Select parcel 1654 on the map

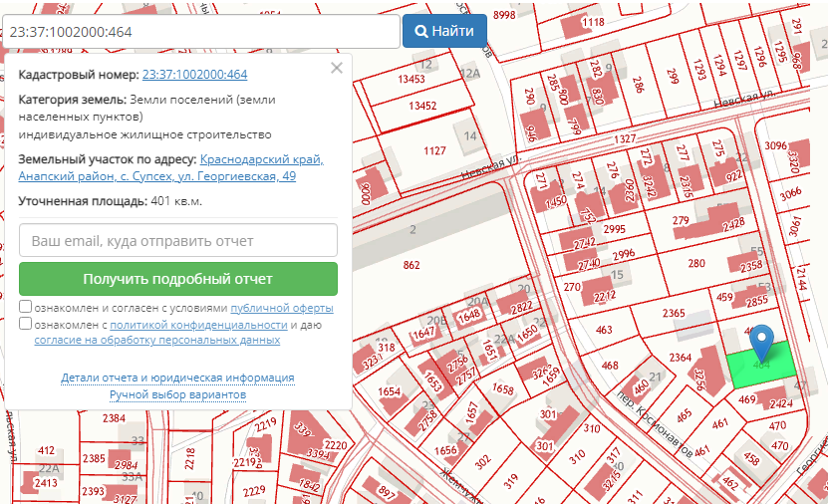coord(390,391)
